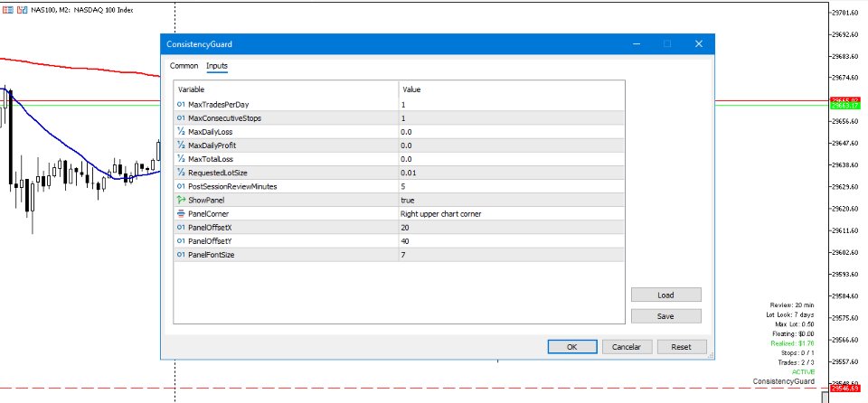Click the Variable column header

287,89
